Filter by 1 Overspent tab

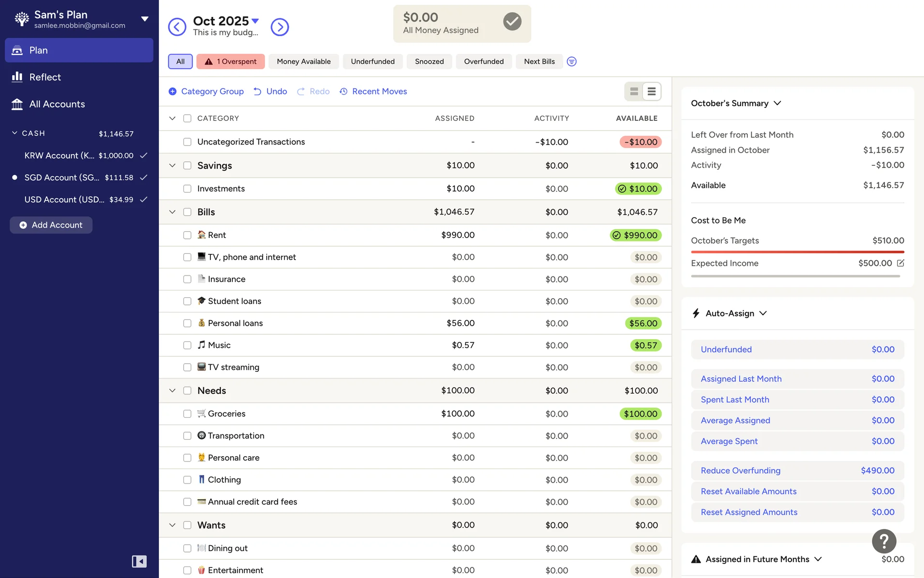point(231,62)
